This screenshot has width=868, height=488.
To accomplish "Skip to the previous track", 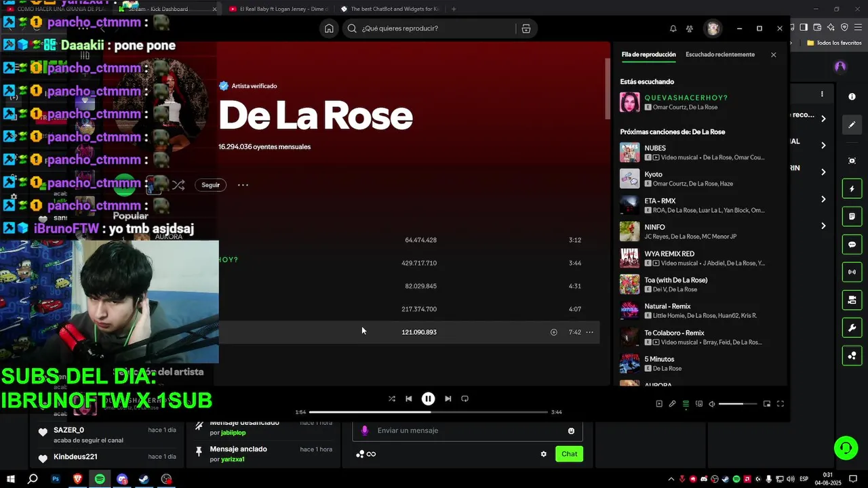I will pos(408,399).
